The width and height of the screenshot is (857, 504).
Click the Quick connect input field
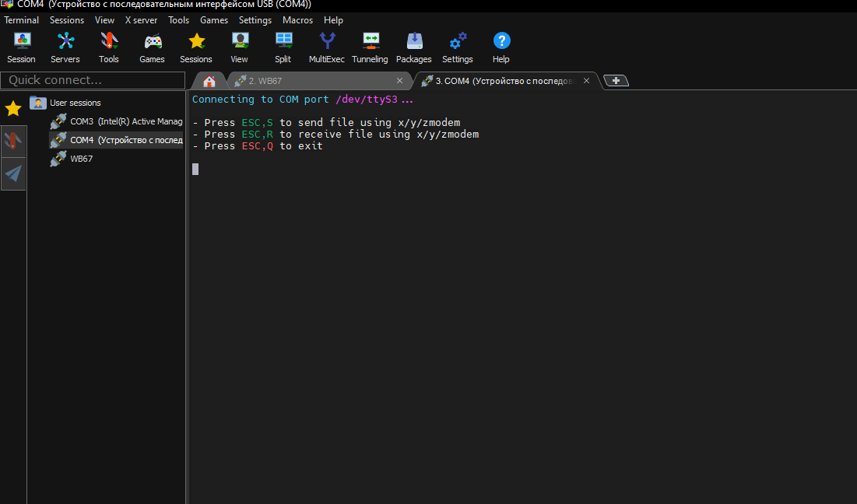pos(93,80)
